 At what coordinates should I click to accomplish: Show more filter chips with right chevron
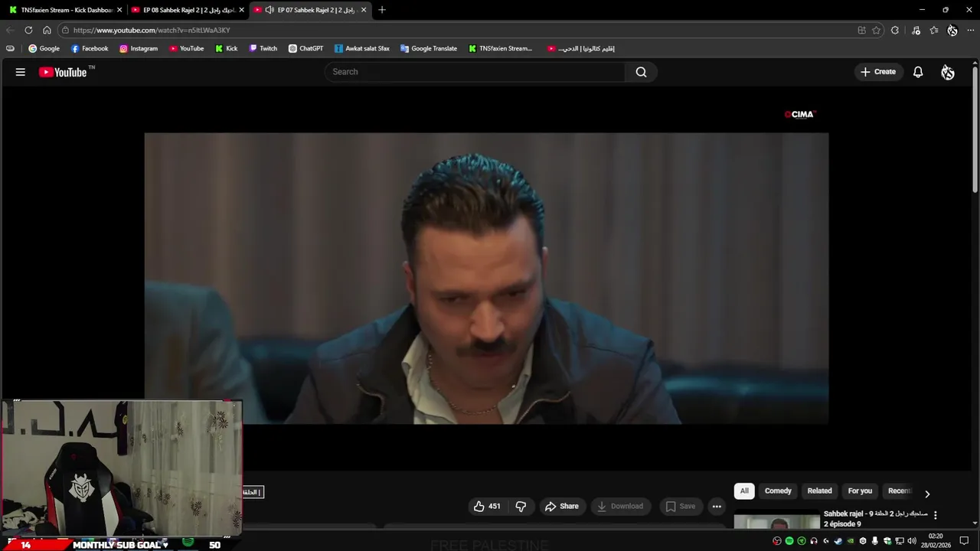coord(927,494)
